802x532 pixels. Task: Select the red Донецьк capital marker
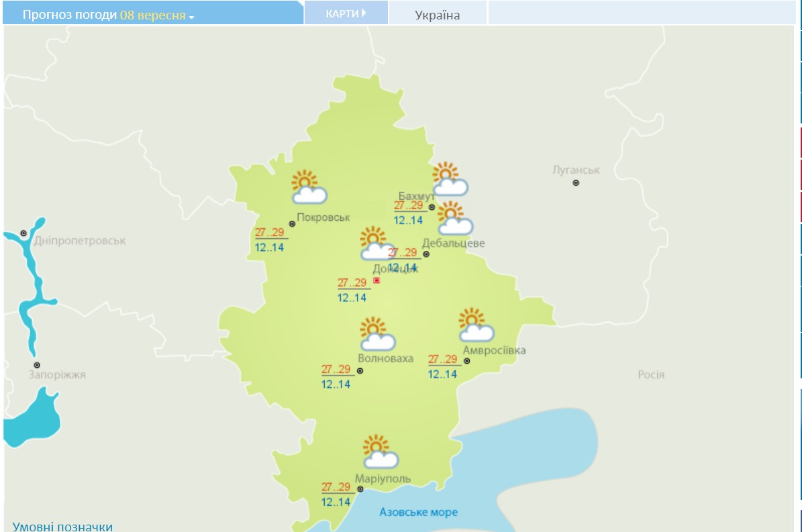(377, 280)
